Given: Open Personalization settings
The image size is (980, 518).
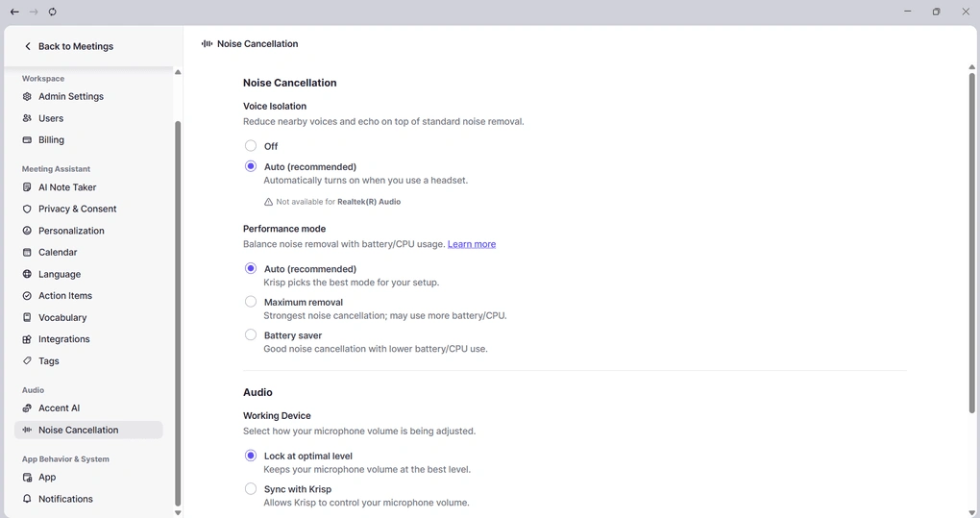Looking at the screenshot, I should tap(88, 231).
